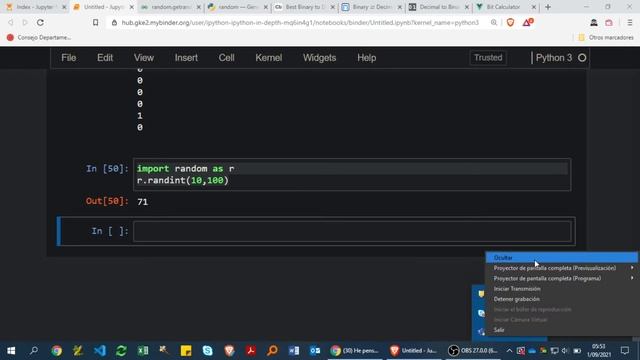The width and height of the screenshot is (640, 360).
Task: Open Word from the taskbar
Action: click(293, 351)
